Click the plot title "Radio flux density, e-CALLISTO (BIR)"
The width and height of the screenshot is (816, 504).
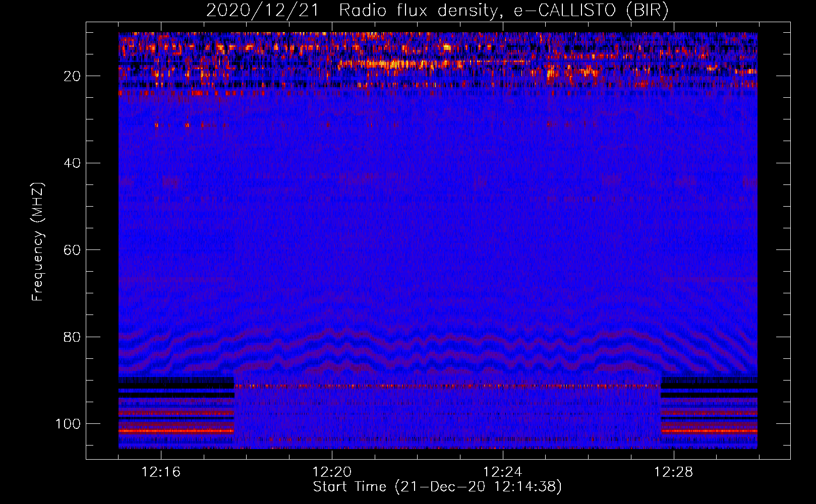[504, 11]
